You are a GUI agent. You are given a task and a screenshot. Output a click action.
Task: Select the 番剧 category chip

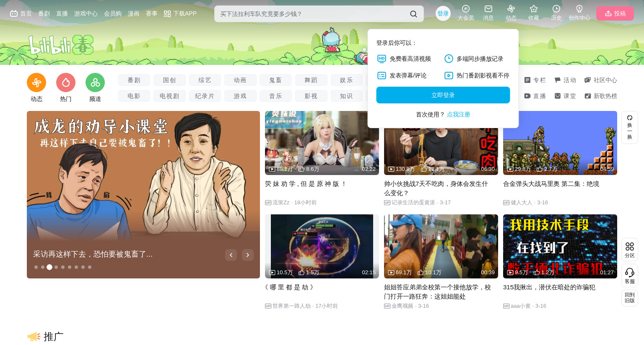(134, 80)
